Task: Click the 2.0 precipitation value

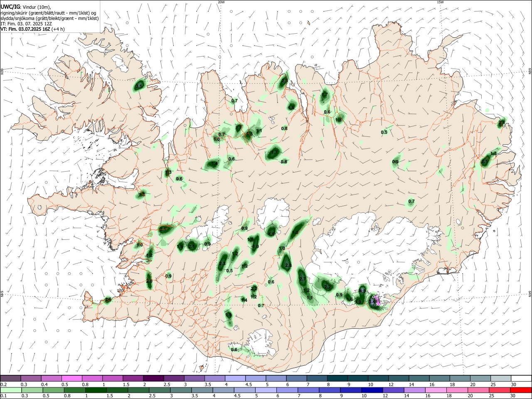Action: 149,281
